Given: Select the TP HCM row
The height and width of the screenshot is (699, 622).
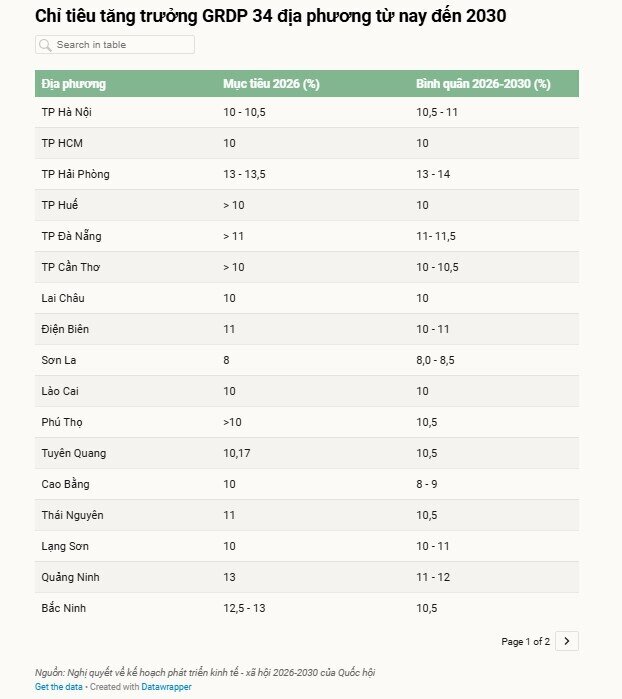Looking at the screenshot, I should click(306, 143).
